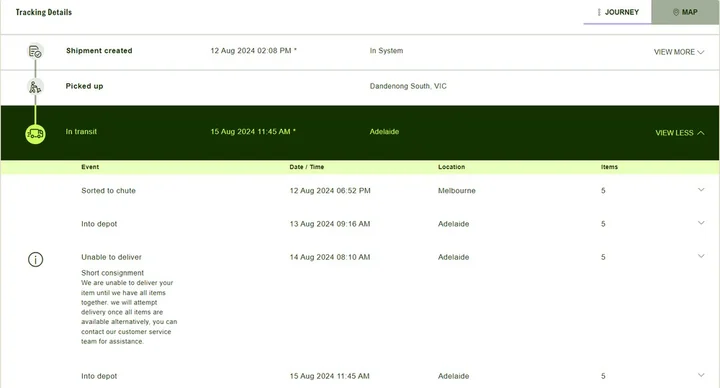Screen dimensions: 720x388
Task: Click Adelaide in the 13 Aug Into depot row
Action: 454,224
